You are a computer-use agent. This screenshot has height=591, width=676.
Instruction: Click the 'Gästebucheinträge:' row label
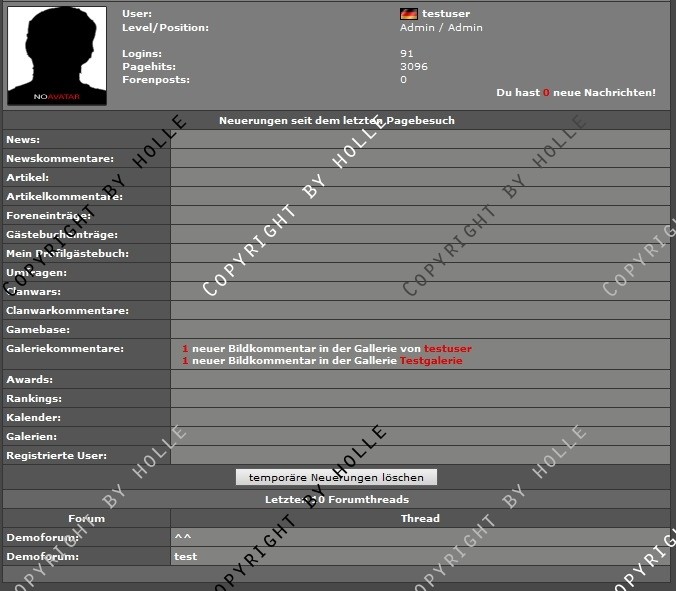click(x=62, y=235)
